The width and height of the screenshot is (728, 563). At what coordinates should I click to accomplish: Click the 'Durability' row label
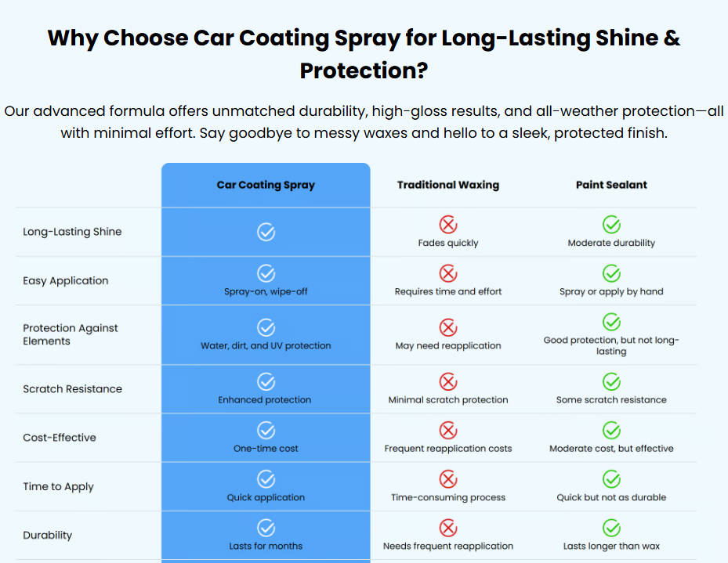click(47, 535)
